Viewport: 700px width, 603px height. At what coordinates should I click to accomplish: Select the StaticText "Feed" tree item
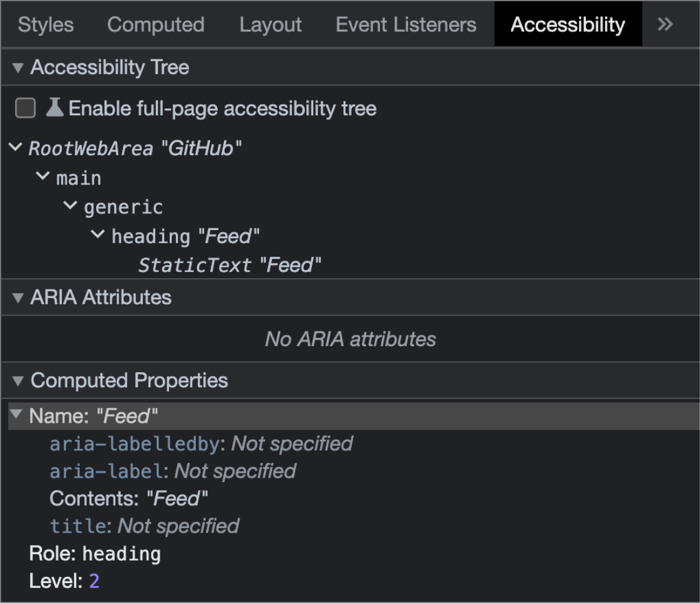coord(229,266)
